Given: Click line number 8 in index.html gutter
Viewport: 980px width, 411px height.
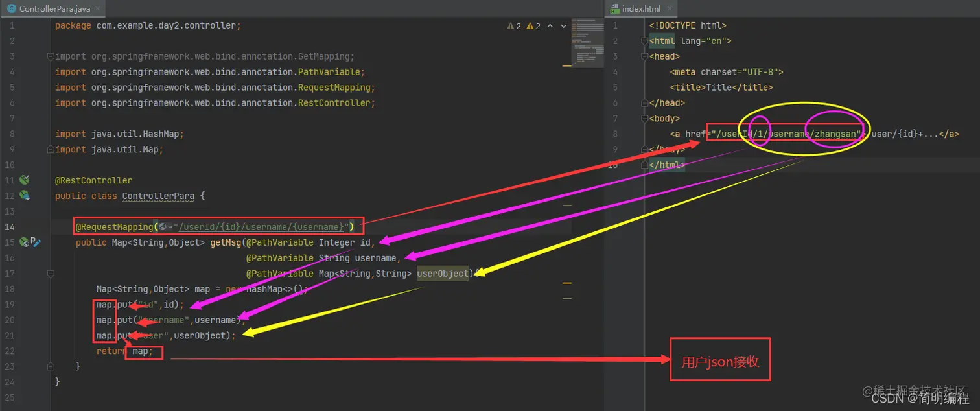Looking at the screenshot, I should (615, 134).
